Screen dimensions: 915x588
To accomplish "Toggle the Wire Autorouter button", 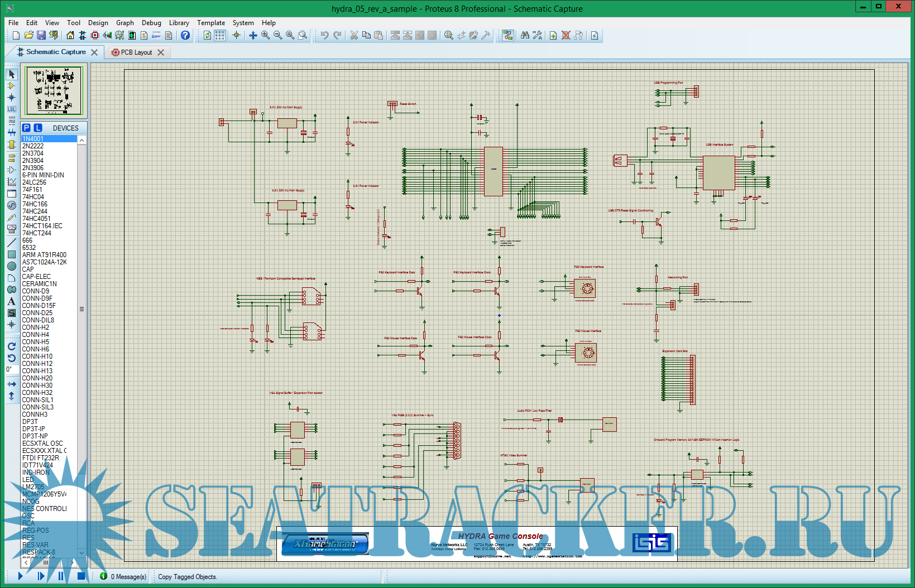I will coord(507,36).
